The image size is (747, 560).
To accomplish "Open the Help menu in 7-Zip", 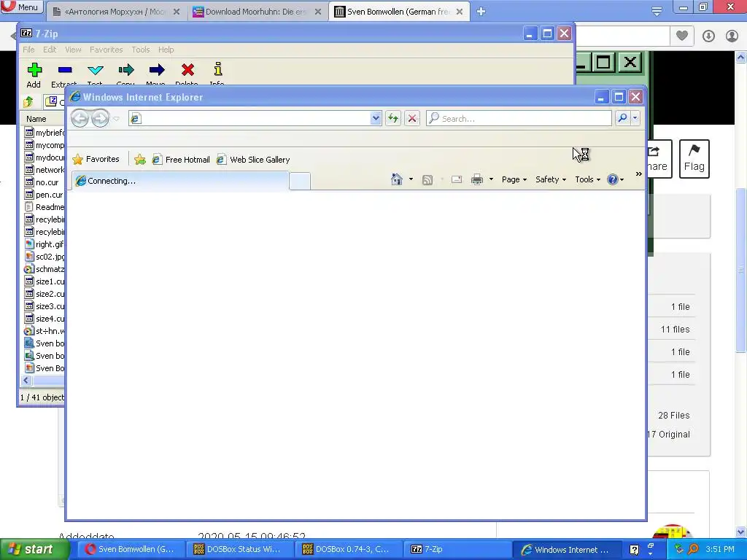I will click(166, 50).
